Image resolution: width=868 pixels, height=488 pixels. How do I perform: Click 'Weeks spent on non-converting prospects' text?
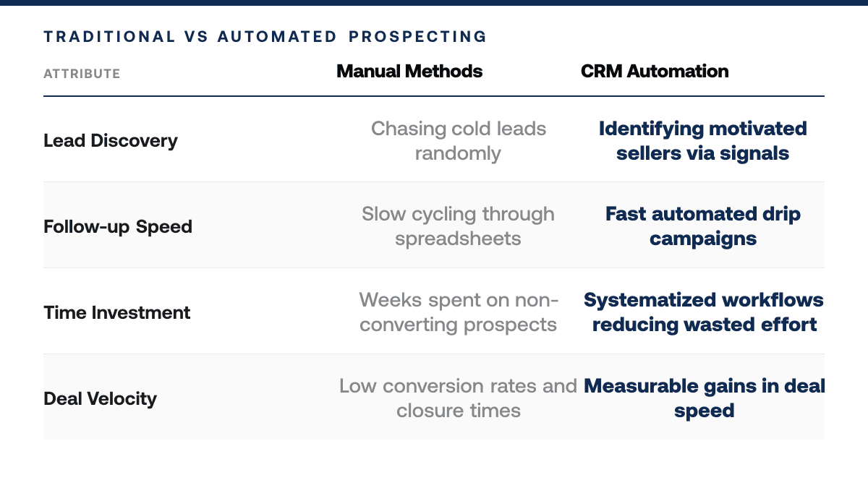tap(458, 312)
